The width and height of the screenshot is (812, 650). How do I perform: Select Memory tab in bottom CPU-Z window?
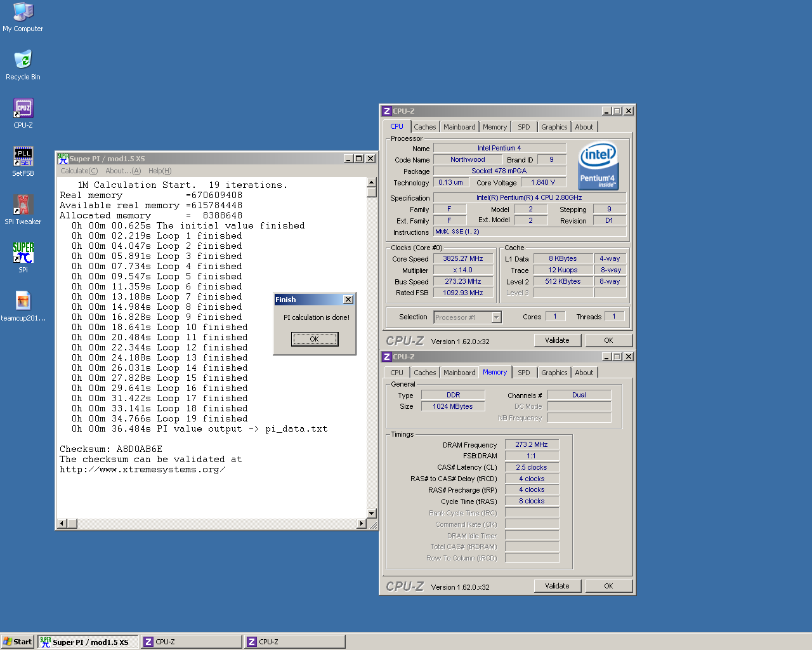pyautogui.click(x=495, y=372)
